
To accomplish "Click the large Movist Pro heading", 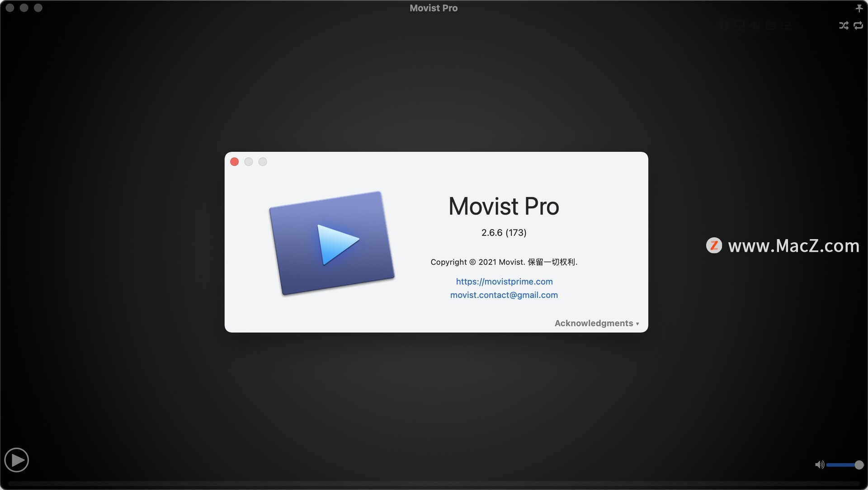I will (x=504, y=207).
